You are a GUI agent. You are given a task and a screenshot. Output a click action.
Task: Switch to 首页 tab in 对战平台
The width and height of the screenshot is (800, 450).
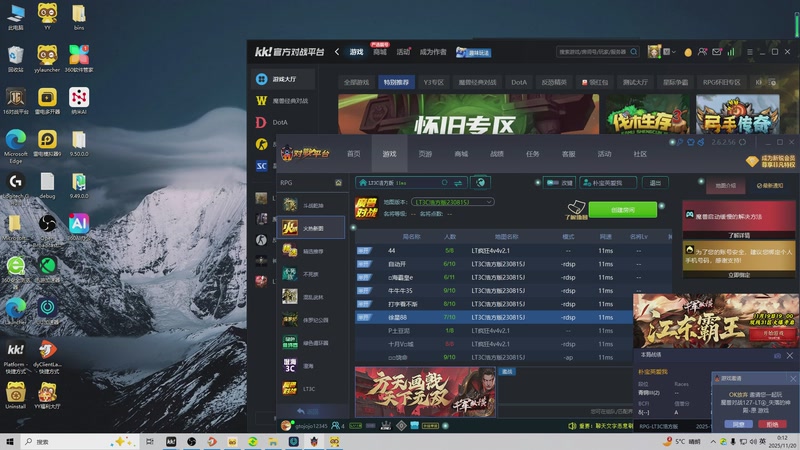(354, 154)
